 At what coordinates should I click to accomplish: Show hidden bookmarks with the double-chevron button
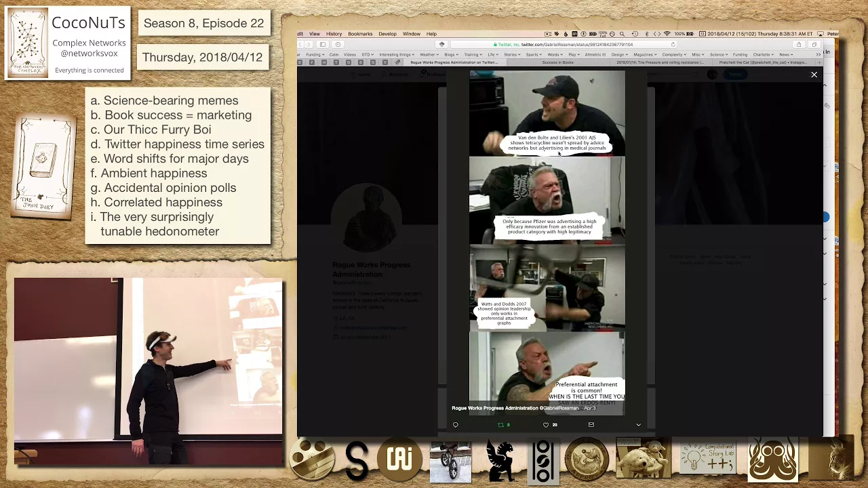(818, 55)
